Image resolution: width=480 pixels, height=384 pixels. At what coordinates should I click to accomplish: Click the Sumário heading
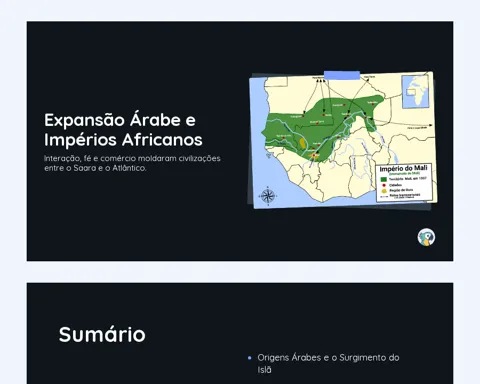click(102, 334)
